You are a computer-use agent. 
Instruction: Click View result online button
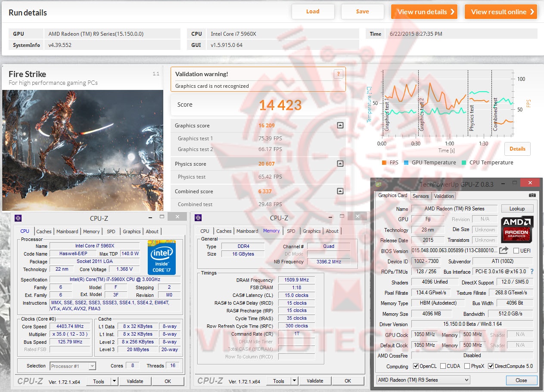click(501, 12)
